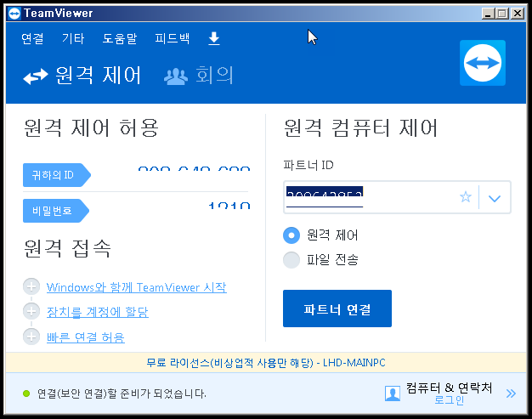532x419 pixels.
Task: Open the 도움말 menu
Action: (120, 38)
